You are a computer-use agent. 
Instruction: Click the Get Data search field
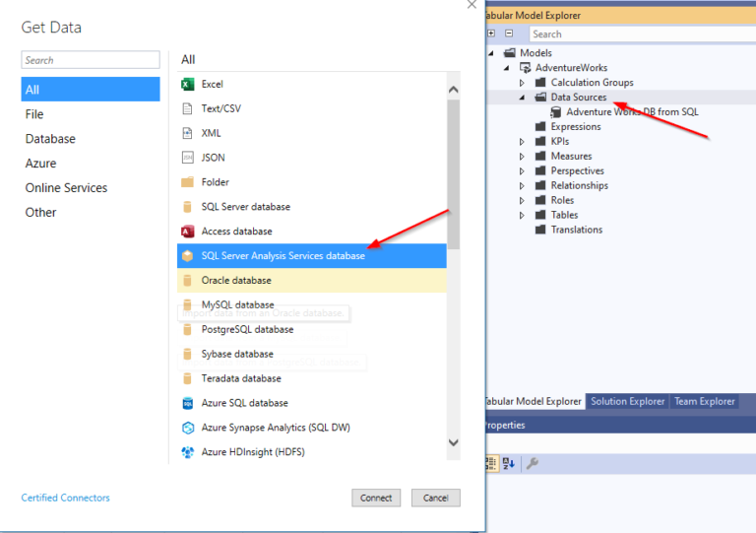point(91,60)
